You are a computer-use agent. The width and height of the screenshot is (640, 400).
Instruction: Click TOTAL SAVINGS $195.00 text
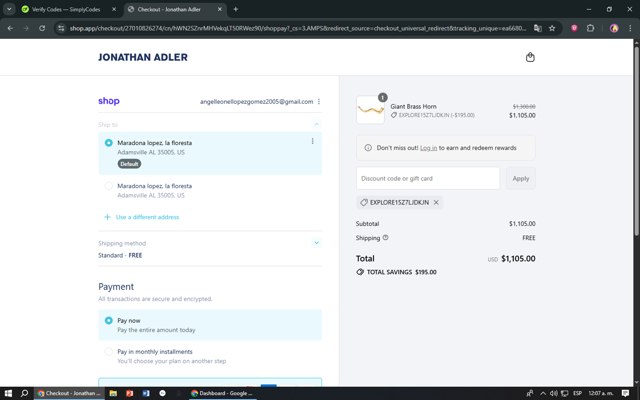point(401,272)
